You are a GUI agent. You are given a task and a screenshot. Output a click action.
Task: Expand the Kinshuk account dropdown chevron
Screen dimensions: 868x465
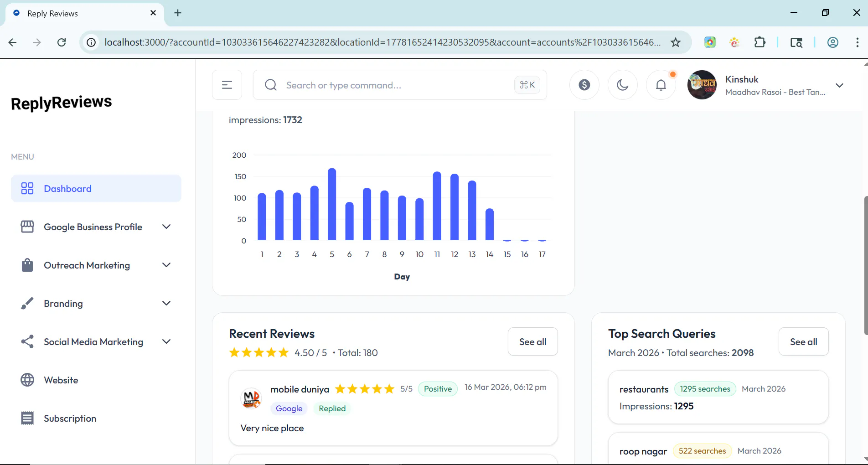click(x=839, y=85)
